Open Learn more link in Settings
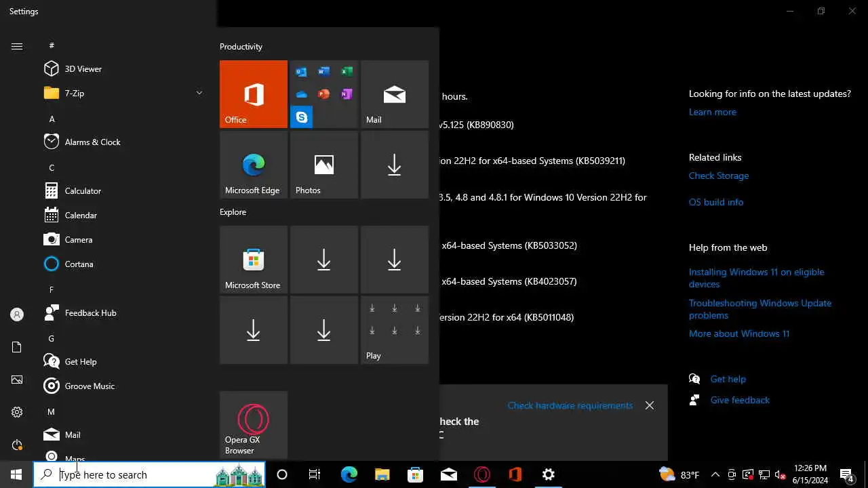868x488 pixels. click(x=712, y=112)
